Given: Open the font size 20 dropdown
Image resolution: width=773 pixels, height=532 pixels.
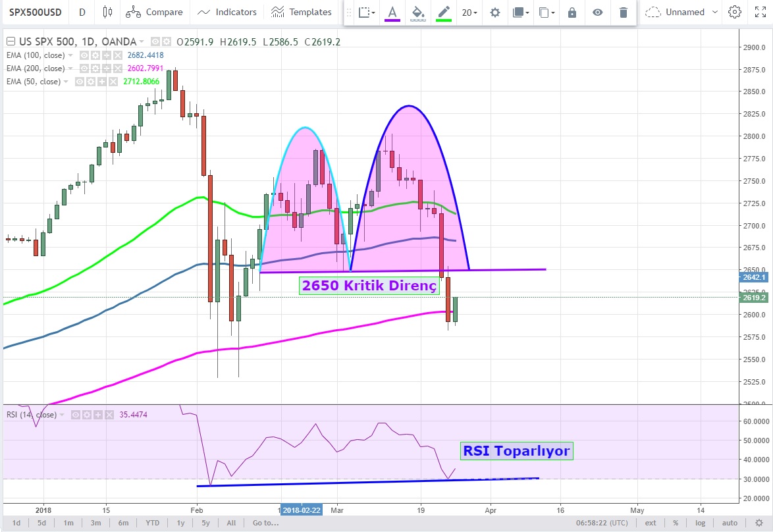Looking at the screenshot, I should click(x=469, y=12).
